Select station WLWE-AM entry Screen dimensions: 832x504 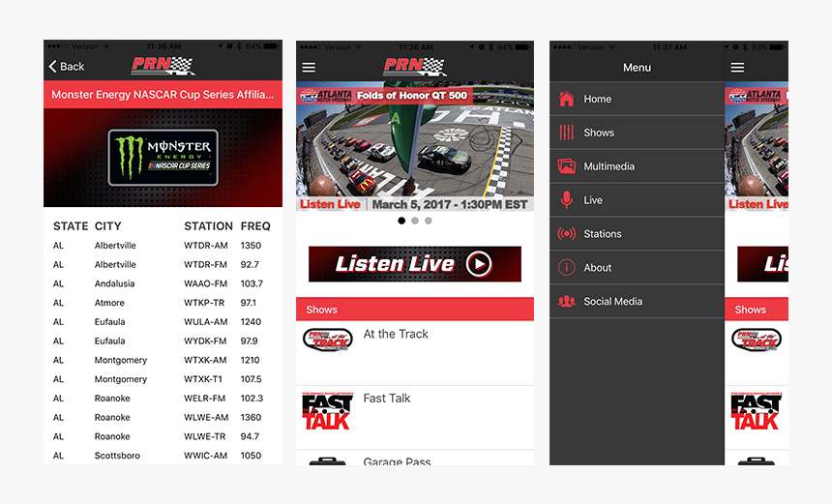pos(206,418)
